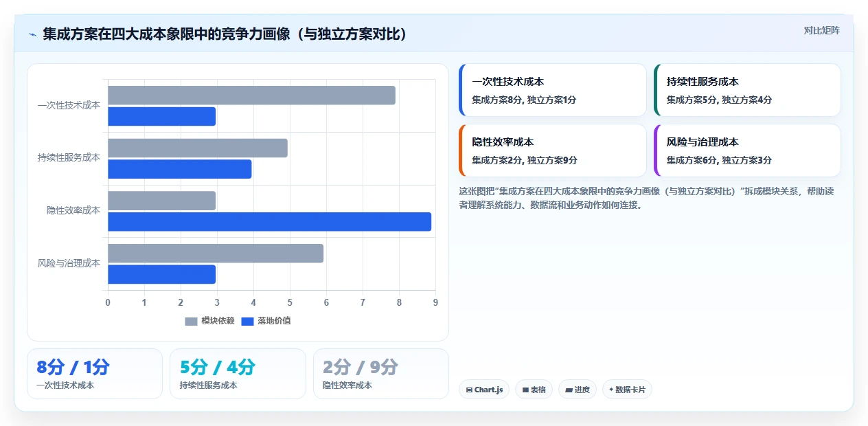This screenshot has width=868, height=426.
Task: Click the x-axis tick label 5
Action: tap(290, 302)
